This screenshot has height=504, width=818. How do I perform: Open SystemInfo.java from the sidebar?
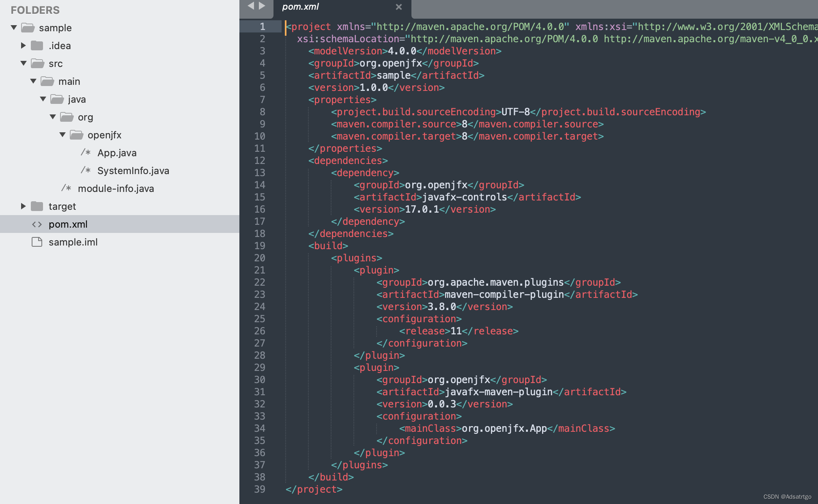point(133,171)
